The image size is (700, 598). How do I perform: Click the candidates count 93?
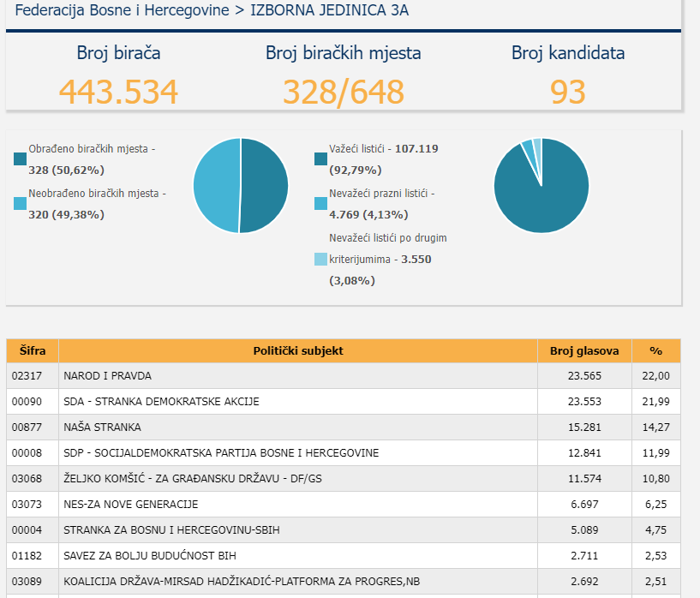pyautogui.click(x=568, y=92)
